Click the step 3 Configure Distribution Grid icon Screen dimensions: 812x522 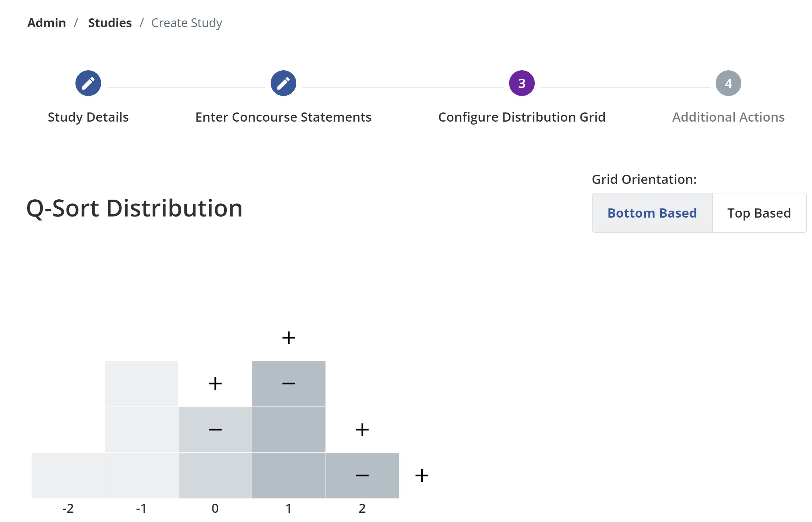click(x=520, y=83)
